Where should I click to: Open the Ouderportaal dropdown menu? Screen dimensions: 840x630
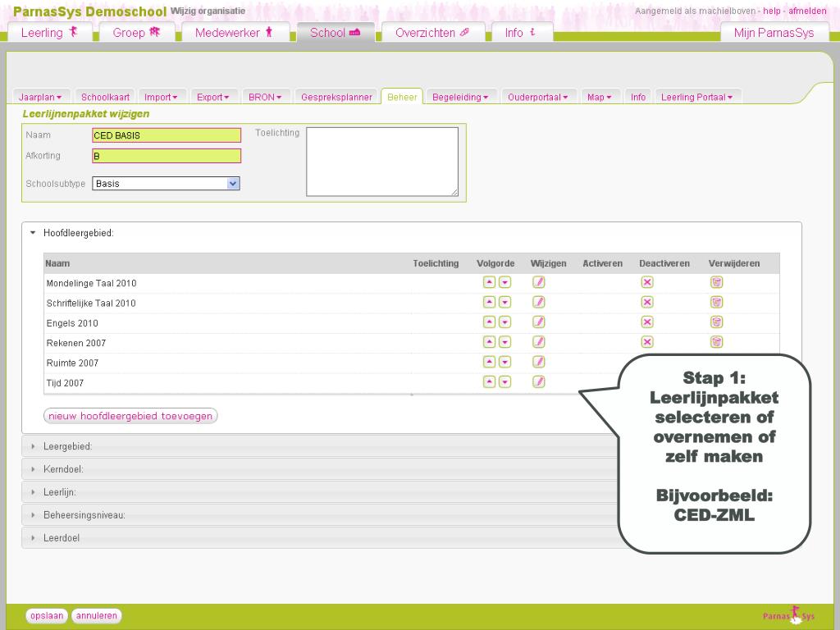tap(537, 97)
